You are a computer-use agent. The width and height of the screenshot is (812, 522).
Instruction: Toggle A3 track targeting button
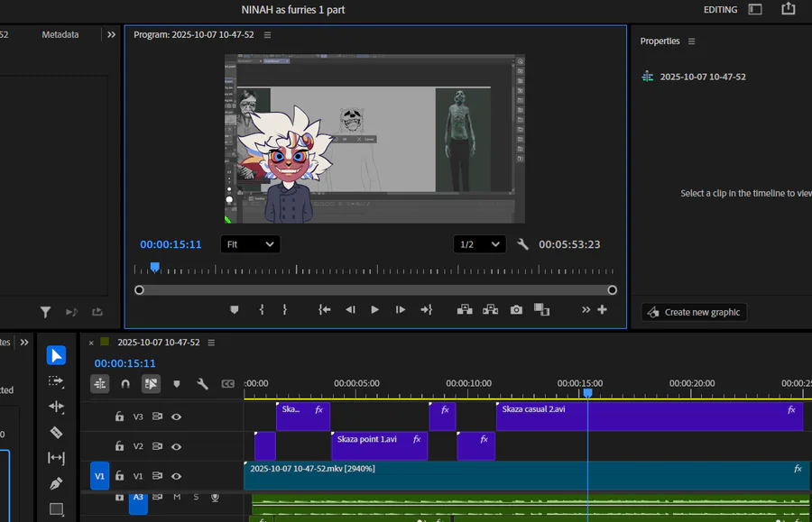click(138, 502)
